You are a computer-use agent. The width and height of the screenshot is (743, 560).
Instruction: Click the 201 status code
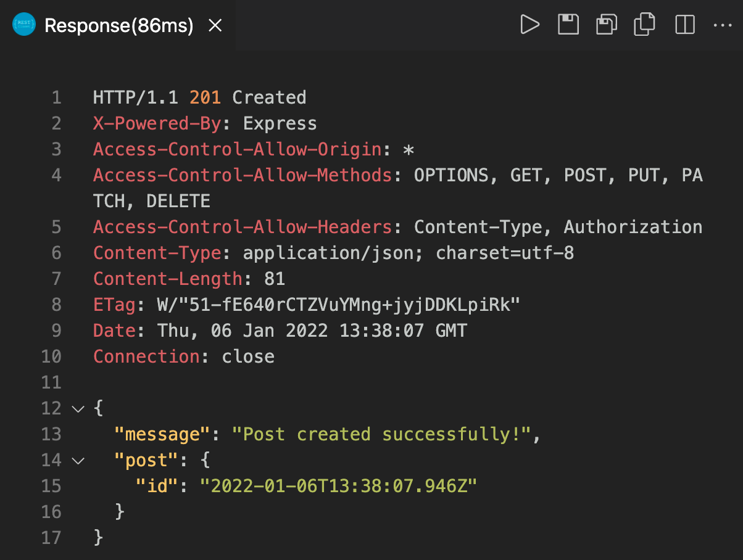point(205,97)
